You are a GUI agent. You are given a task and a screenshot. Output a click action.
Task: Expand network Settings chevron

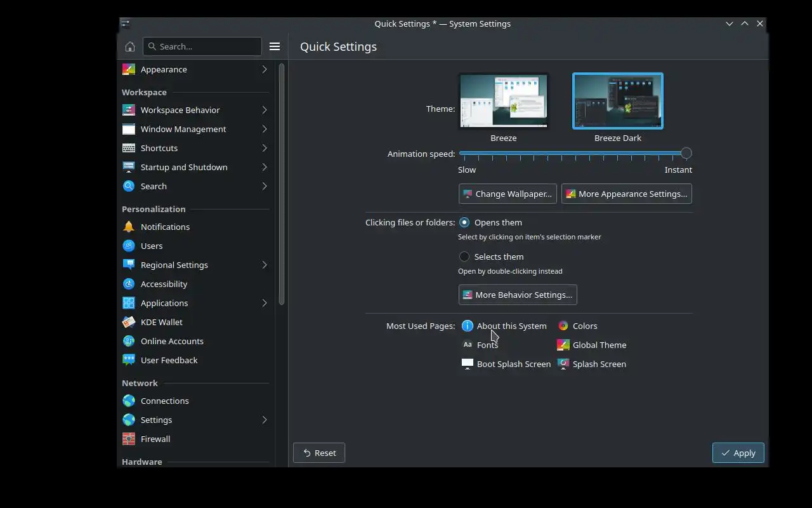pyautogui.click(x=265, y=420)
